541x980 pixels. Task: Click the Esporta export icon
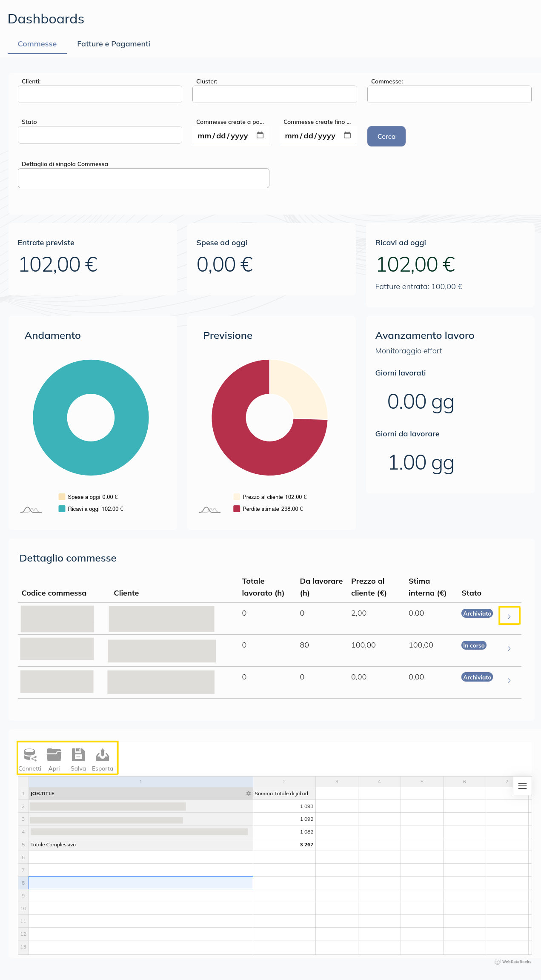click(103, 755)
